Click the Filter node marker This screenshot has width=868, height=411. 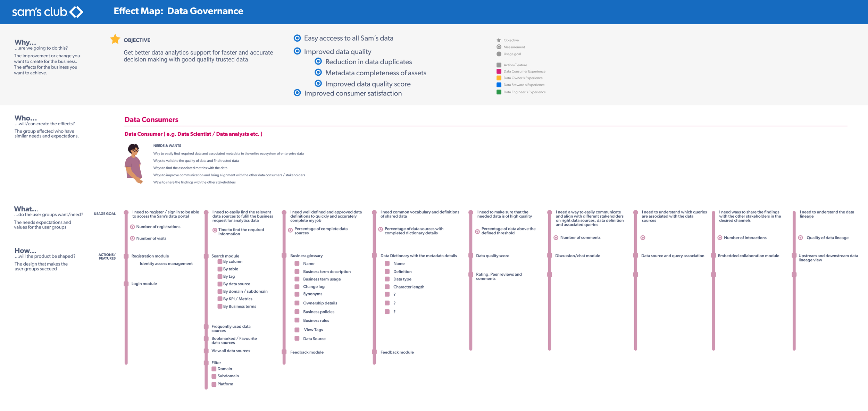click(206, 363)
